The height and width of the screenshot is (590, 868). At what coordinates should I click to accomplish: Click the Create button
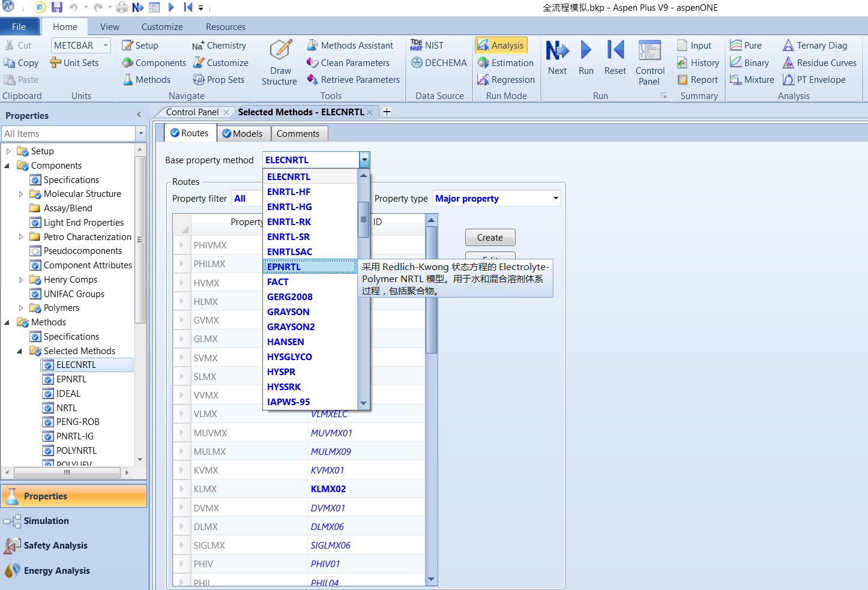490,238
